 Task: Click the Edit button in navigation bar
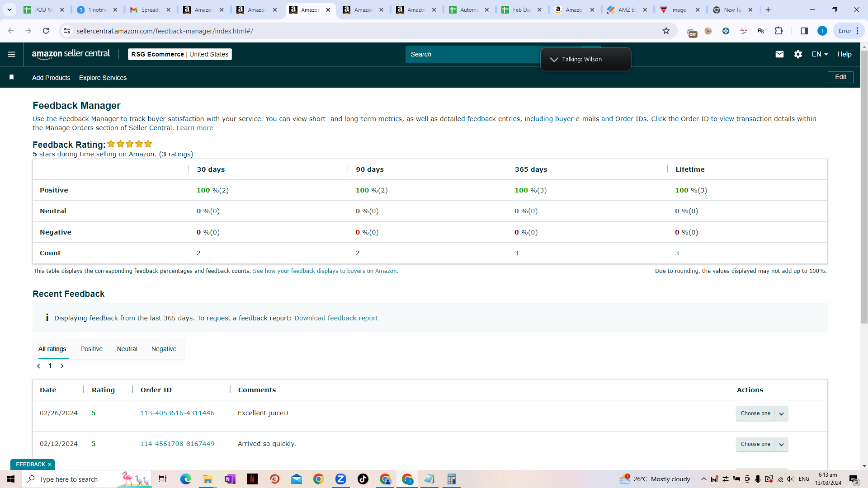840,77
